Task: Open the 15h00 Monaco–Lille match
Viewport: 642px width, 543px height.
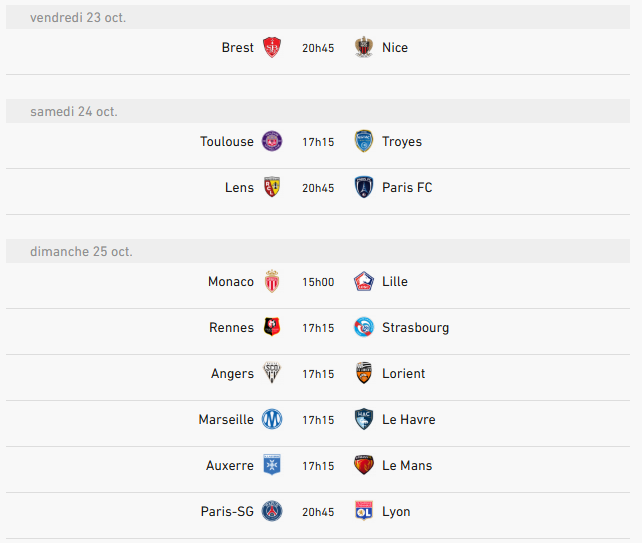Action: click(x=318, y=282)
